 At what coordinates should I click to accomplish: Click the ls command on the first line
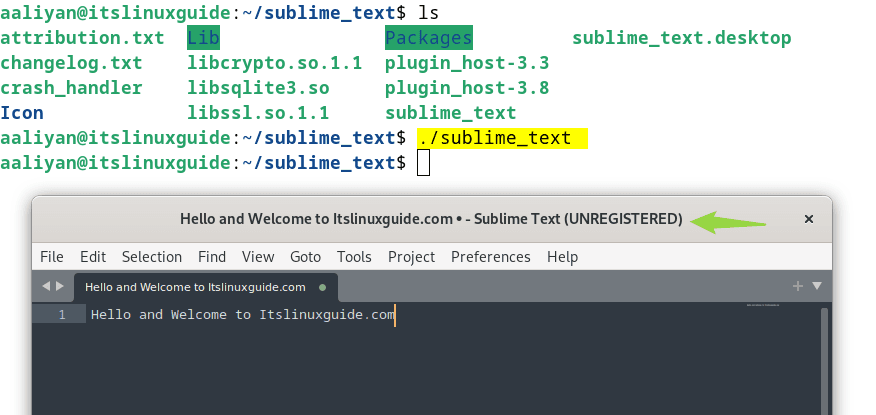click(x=428, y=12)
